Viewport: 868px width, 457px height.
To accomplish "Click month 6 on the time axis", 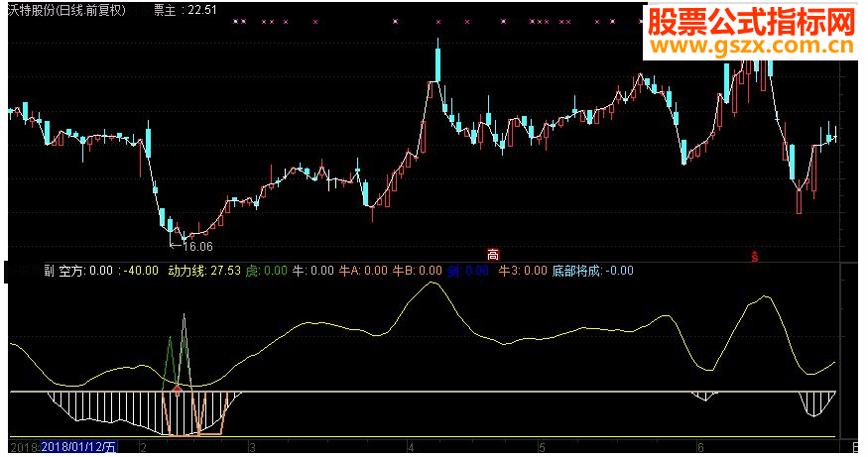I will [700, 447].
